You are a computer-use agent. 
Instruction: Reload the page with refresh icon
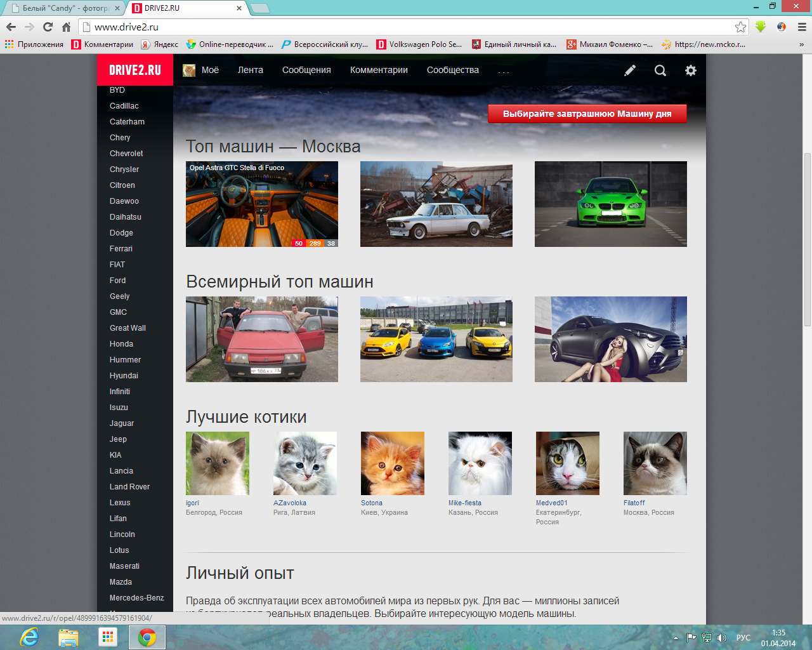(48, 27)
